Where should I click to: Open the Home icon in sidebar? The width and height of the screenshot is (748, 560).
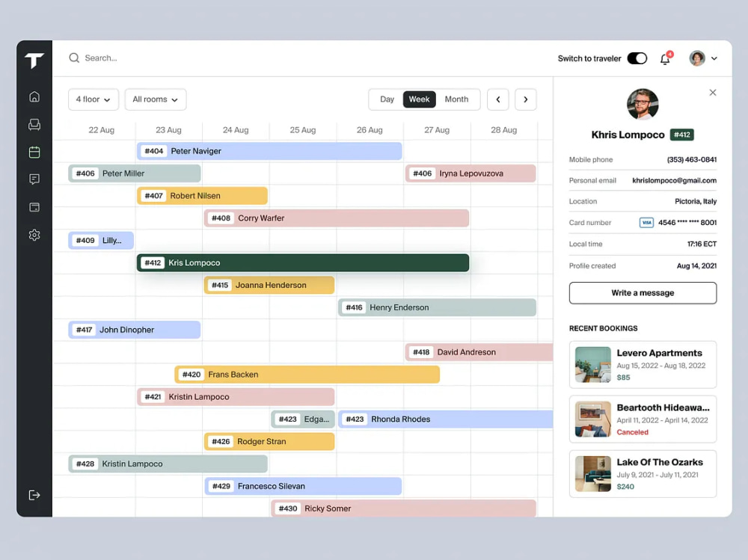pos(34,97)
